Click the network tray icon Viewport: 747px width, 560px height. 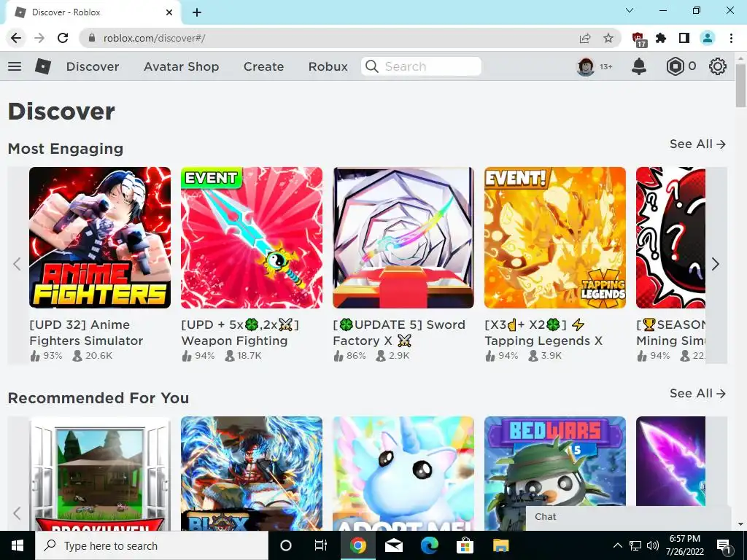coord(635,545)
